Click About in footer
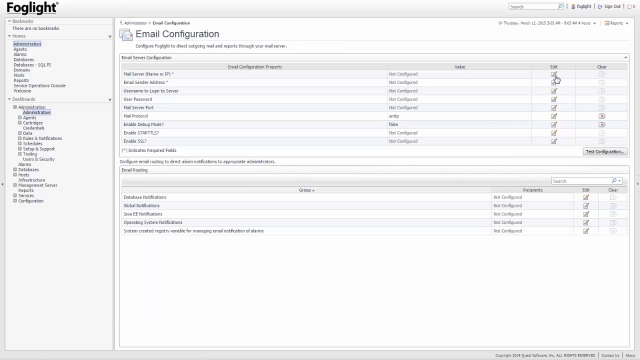Image resolution: width=640 pixels, height=360 pixels. 630,356
